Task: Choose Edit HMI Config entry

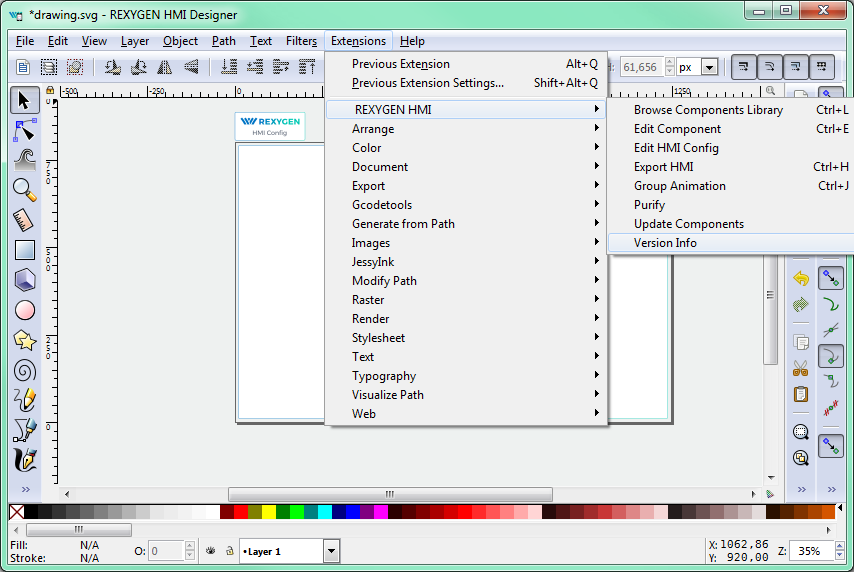Action: (x=731, y=148)
